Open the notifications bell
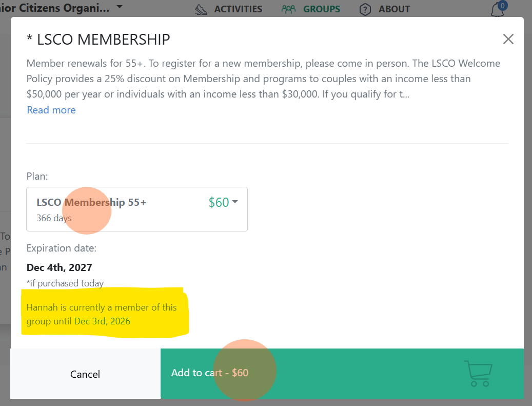Image resolution: width=532 pixels, height=406 pixels. click(497, 10)
